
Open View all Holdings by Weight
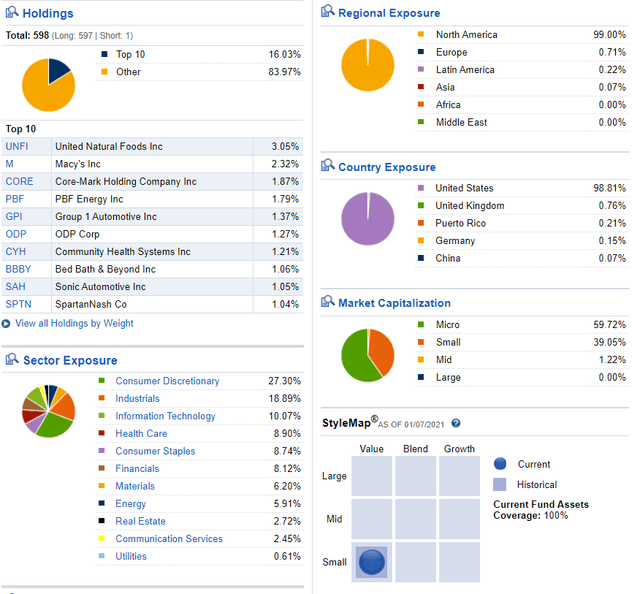[x=74, y=323]
